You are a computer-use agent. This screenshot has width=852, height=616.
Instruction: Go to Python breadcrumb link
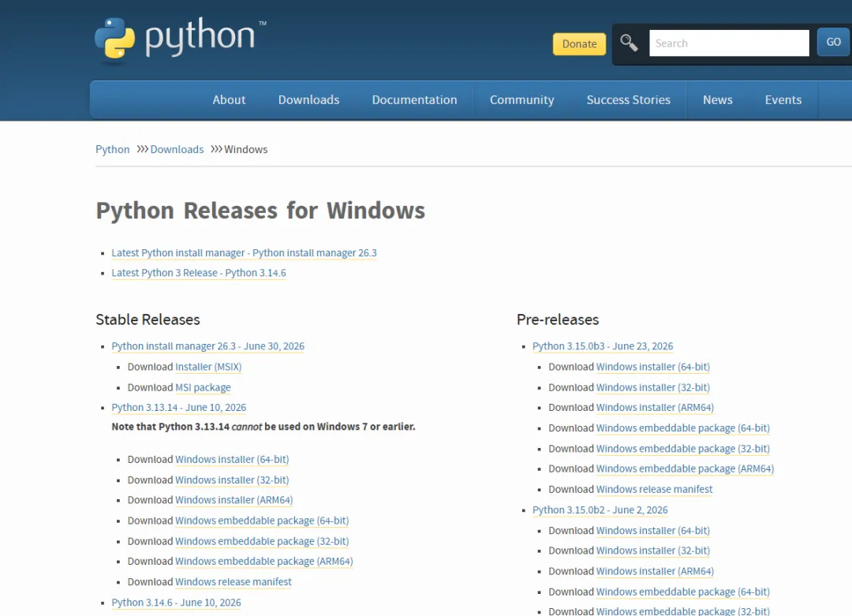[113, 149]
